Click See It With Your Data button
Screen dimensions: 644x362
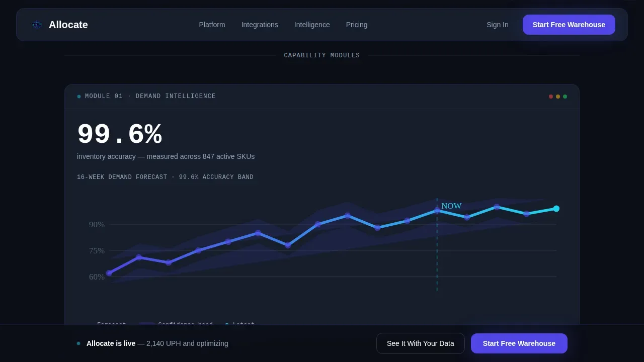[421, 343]
